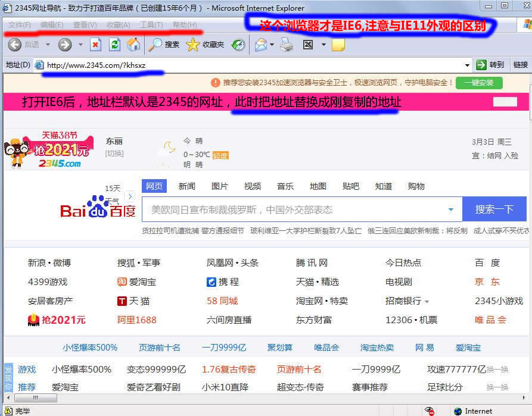Open the 文件(F) menu

tap(19, 25)
